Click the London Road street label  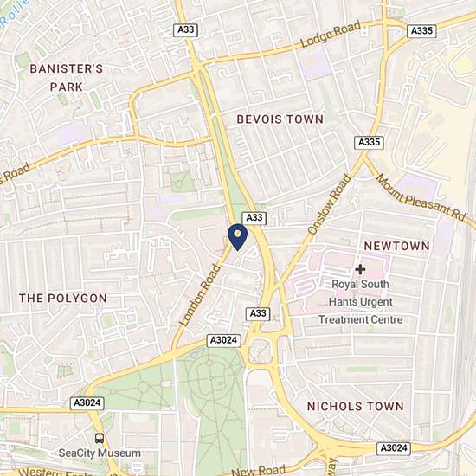[x=199, y=295]
